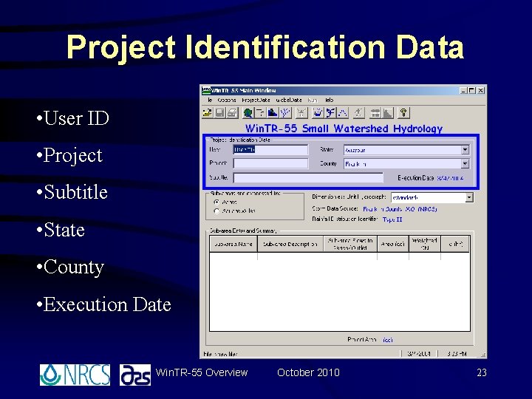Viewport: 532px width, 399px height.
Task: Click the Type II rainfall distribution text
Action: pyautogui.click(x=392, y=219)
